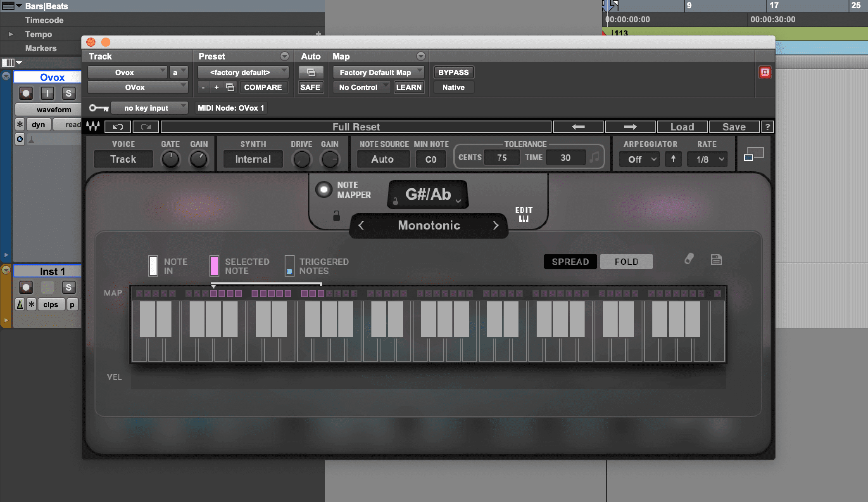Solo the Ovox track
Screen dimensions: 868x502
pos(69,93)
